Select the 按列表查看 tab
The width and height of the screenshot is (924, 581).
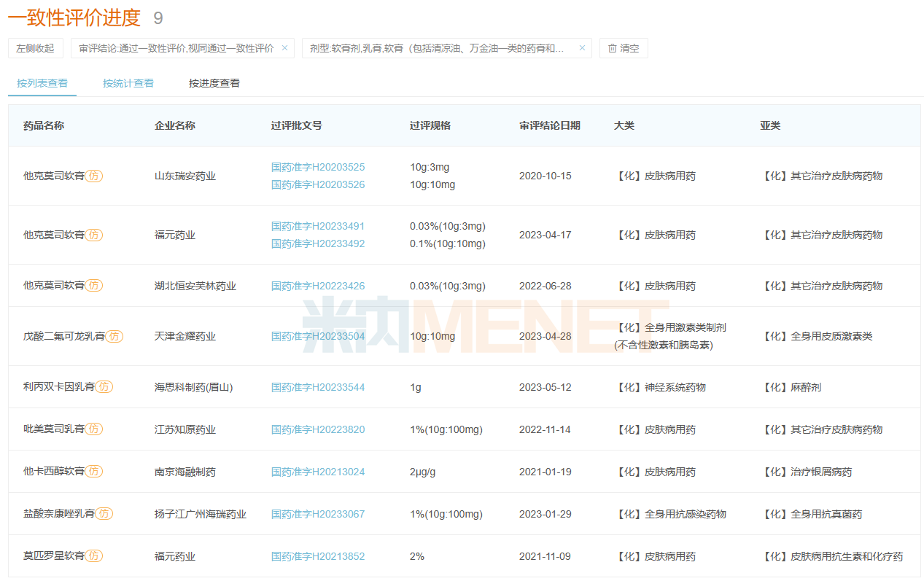[x=42, y=83]
